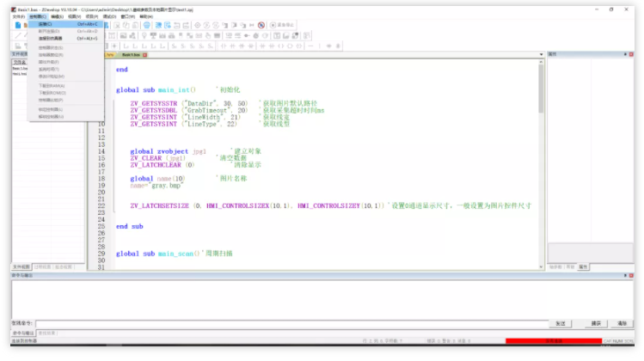
Task: Choose 下载到RAM(A) menu entry
Action: coord(64,86)
